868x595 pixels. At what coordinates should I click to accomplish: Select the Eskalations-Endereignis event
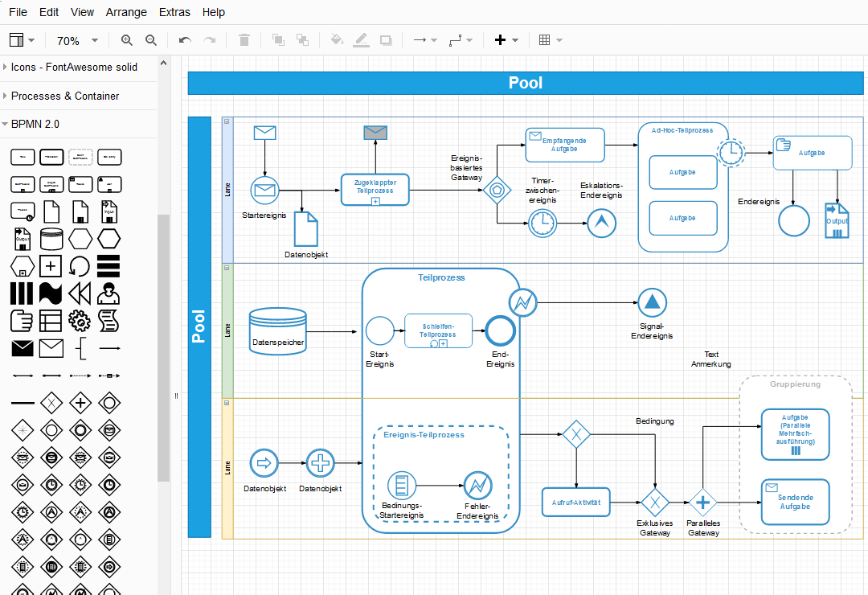click(x=602, y=224)
